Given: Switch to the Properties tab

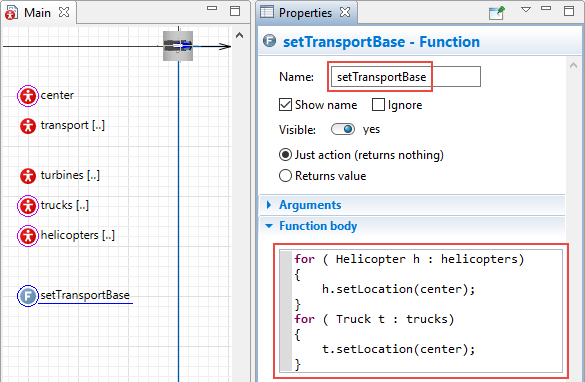Looking at the screenshot, I should click(305, 13).
